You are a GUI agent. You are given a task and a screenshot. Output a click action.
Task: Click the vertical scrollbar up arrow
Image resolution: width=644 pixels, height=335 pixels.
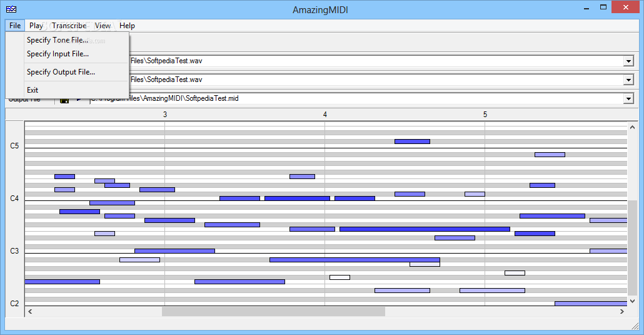point(633,128)
